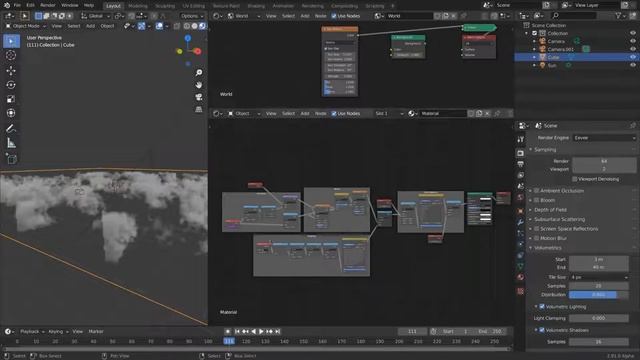Image resolution: width=640 pixels, height=360 pixels.
Task: Open the Render menu
Action: click(x=47, y=5)
